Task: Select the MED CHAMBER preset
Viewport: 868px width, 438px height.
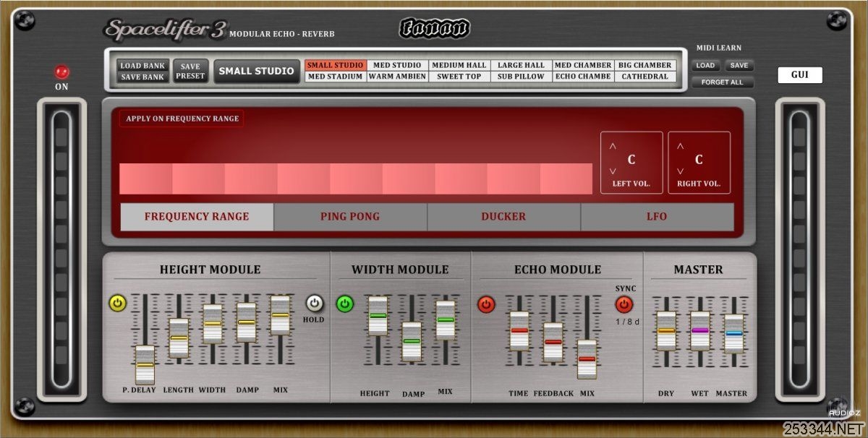Action: 583,65
